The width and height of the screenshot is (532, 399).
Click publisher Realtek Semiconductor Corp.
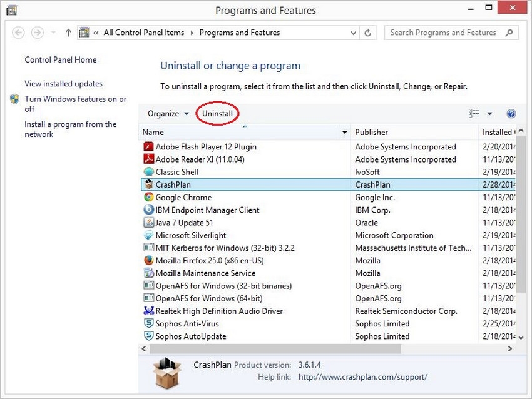(406, 311)
